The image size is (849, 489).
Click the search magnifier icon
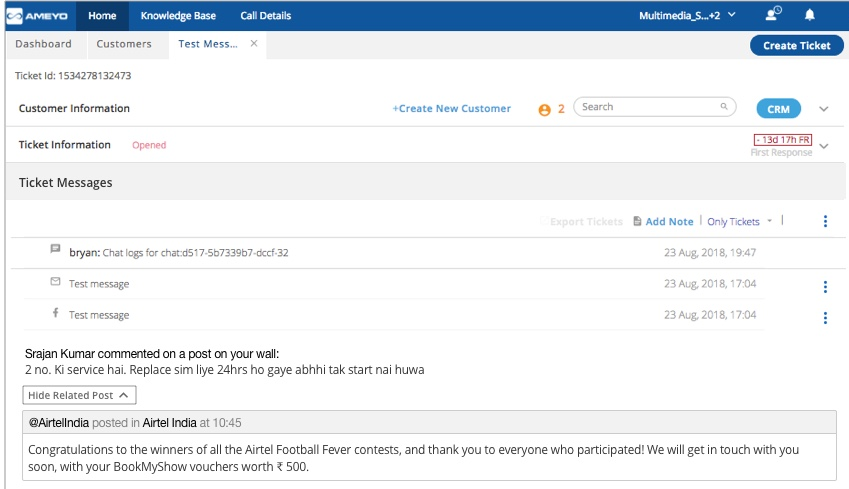tap(724, 107)
